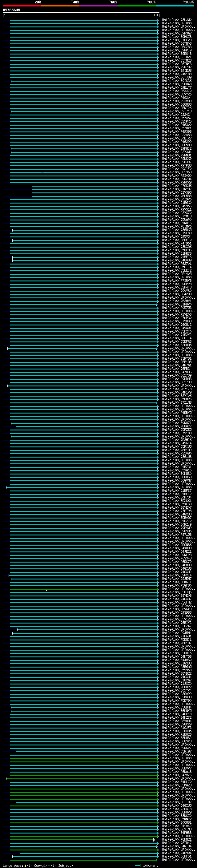This screenshot has height=868, width=197.
Task: Select hit label UniRef100_A9P7U7
Action: [176, 67]
